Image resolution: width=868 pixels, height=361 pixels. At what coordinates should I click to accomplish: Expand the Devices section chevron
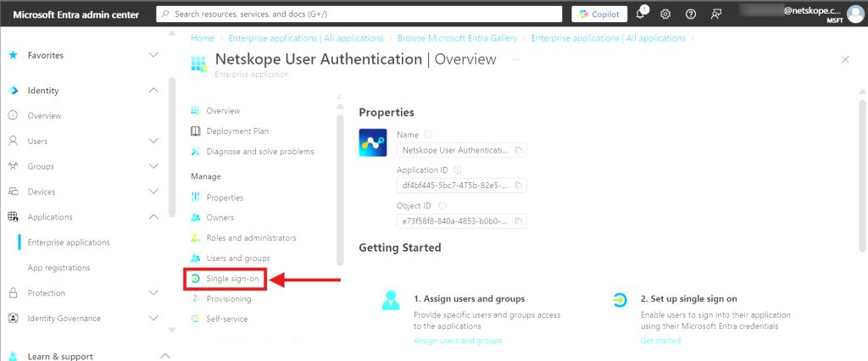154,192
